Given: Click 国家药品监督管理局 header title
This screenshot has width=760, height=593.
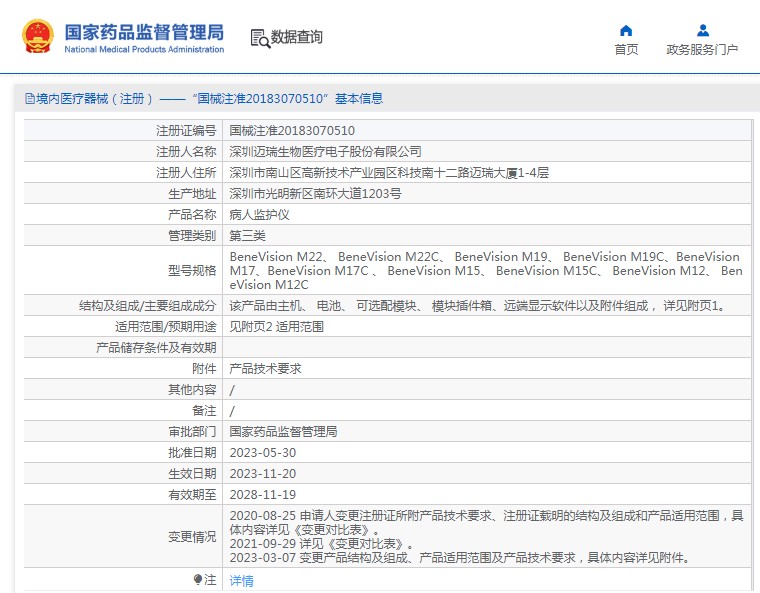Looking at the screenshot, I should click(144, 32).
